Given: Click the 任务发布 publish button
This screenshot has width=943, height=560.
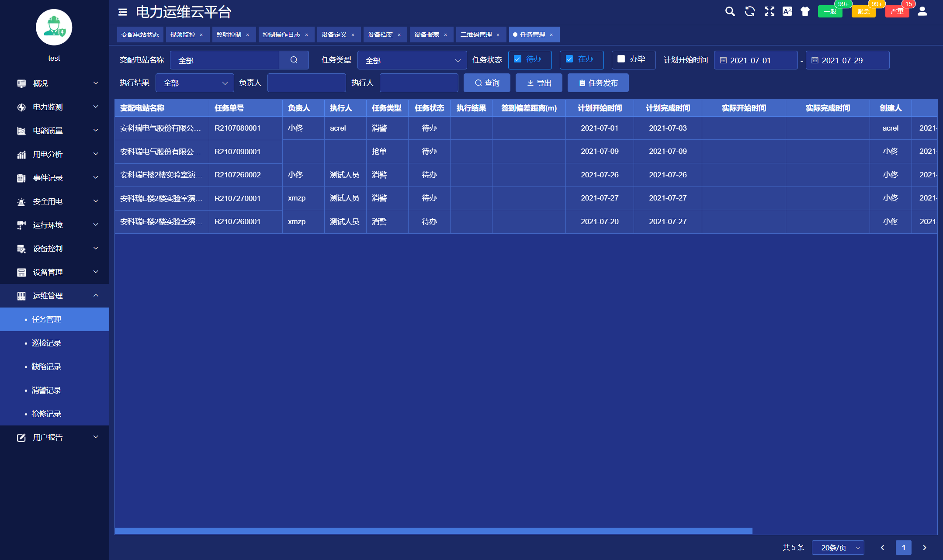Looking at the screenshot, I should coord(596,83).
